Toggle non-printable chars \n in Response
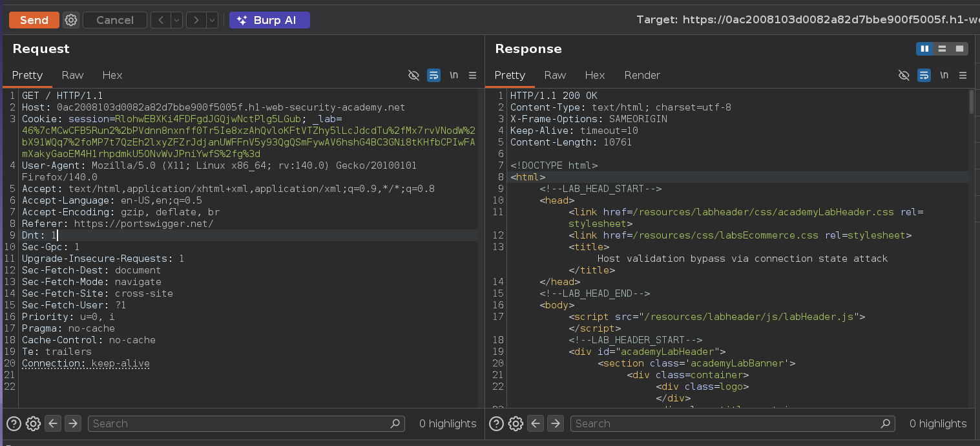Viewport: 980px width, 446px height. click(944, 76)
